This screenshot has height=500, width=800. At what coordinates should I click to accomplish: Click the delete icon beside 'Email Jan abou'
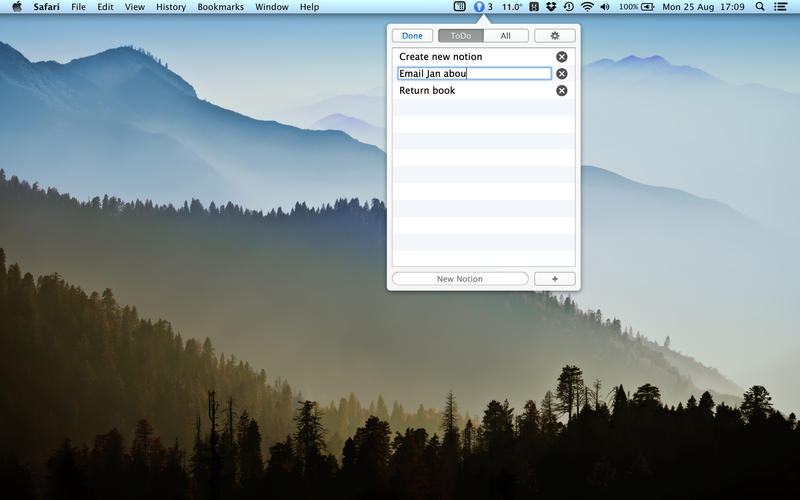point(561,74)
